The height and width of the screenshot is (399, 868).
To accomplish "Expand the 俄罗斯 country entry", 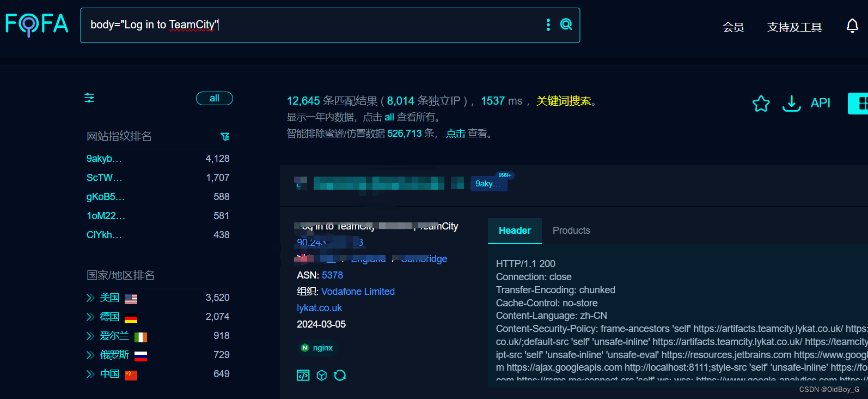I will (x=90, y=355).
